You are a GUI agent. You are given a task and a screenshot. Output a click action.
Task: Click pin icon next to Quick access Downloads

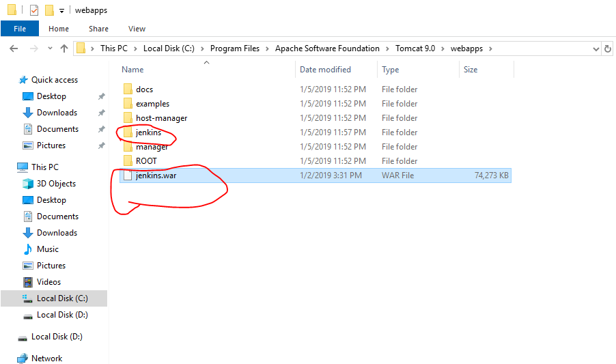tap(101, 113)
